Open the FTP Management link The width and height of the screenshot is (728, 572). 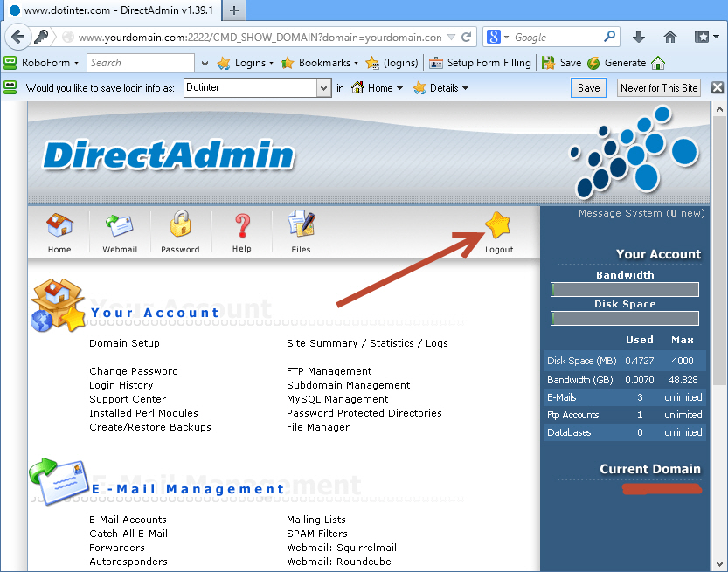(x=329, y=371)
